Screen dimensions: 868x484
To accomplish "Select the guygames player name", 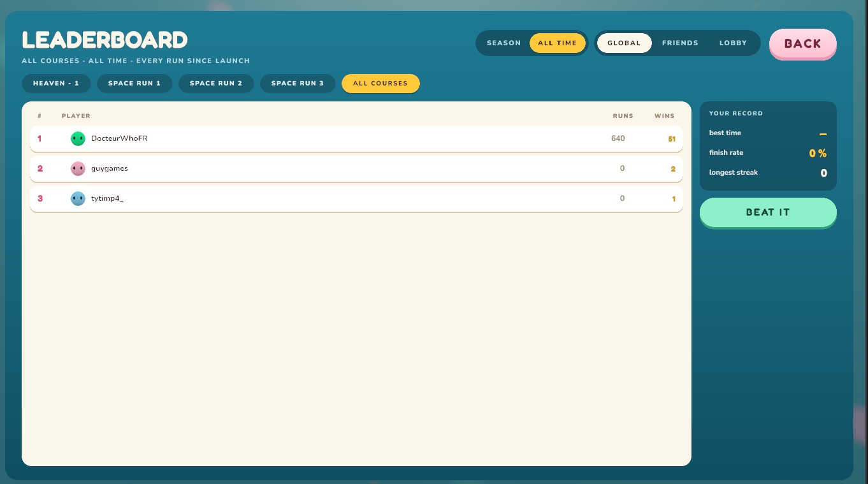I will click(x=110, y=168).
